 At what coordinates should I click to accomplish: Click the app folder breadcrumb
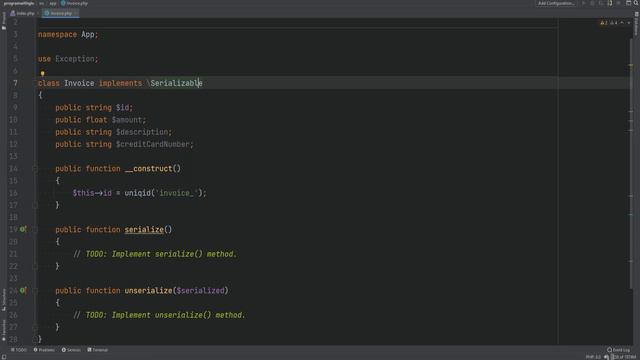[53, 3]
